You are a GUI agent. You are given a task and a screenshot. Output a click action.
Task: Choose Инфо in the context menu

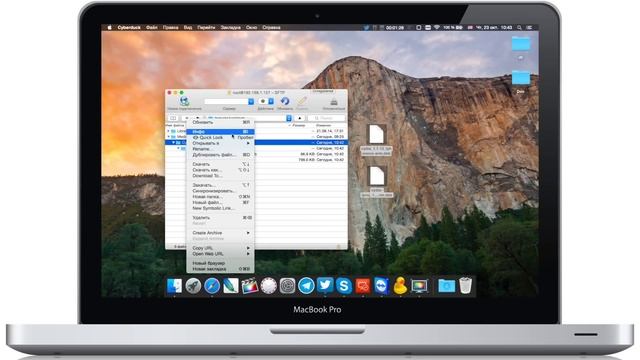coord(220,132)
